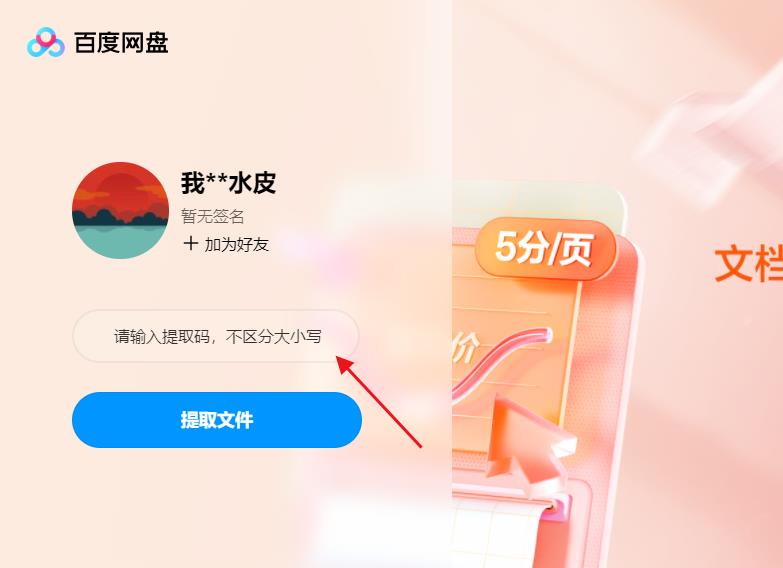Add the sharer via 加为好友 link
783x568 pixels.
coord(237,244)
